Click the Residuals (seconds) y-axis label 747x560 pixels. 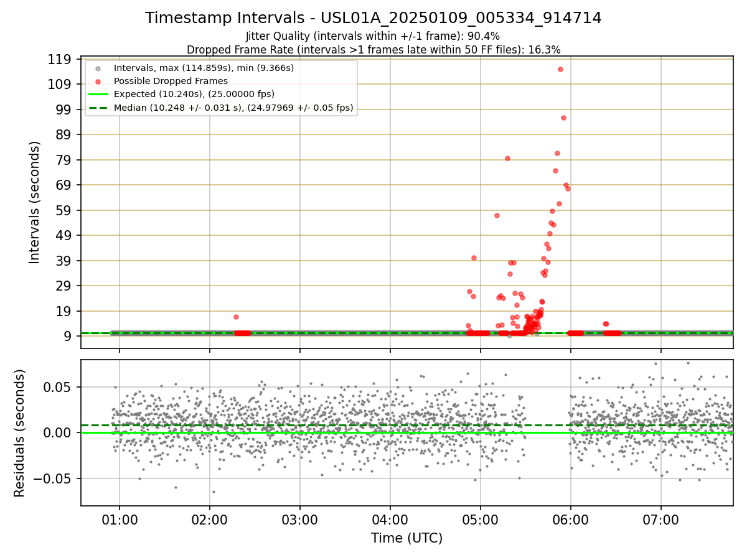tap(20, 433)
